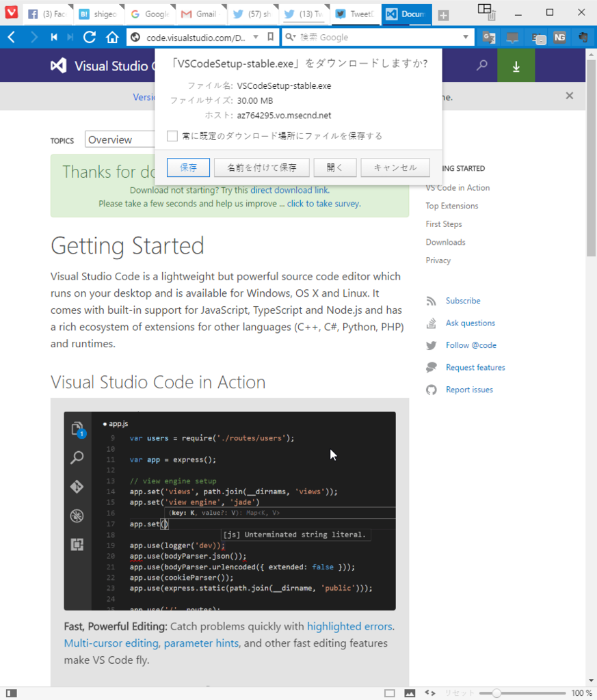Open the Multi-cursor editing link

(111, 643)
